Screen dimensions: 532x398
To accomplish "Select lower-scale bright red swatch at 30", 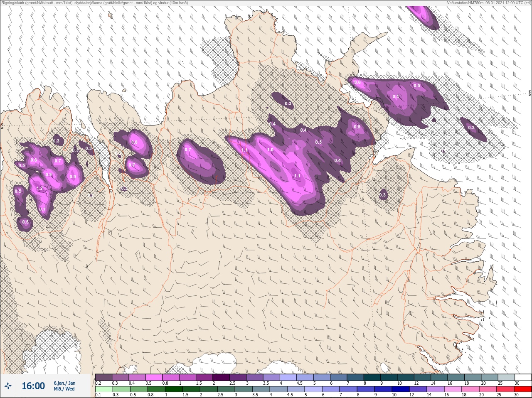I will (522, 389).
